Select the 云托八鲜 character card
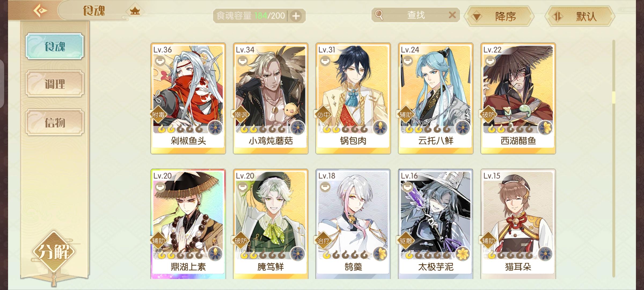 [x=436, y=99]
